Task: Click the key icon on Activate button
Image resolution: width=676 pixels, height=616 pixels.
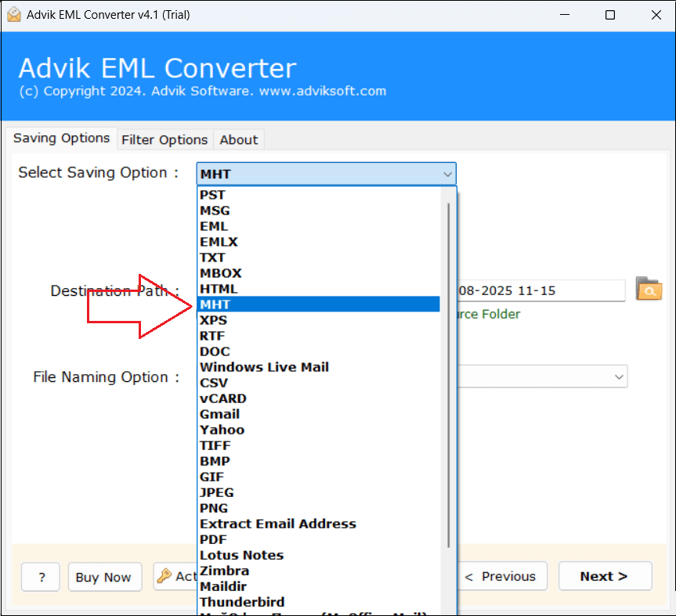Action: coord(164,575)
